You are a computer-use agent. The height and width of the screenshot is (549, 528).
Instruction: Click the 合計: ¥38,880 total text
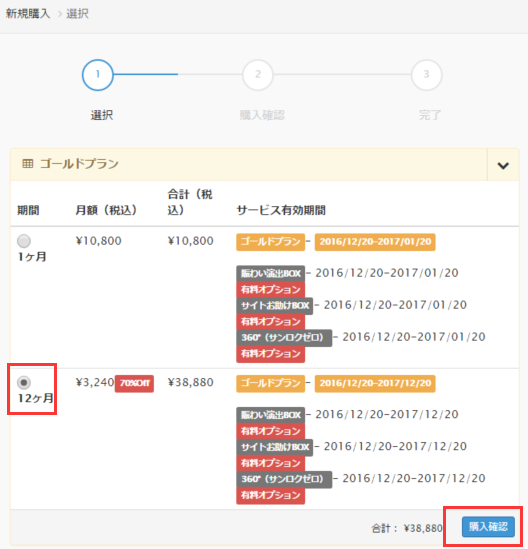pos(407,528)
